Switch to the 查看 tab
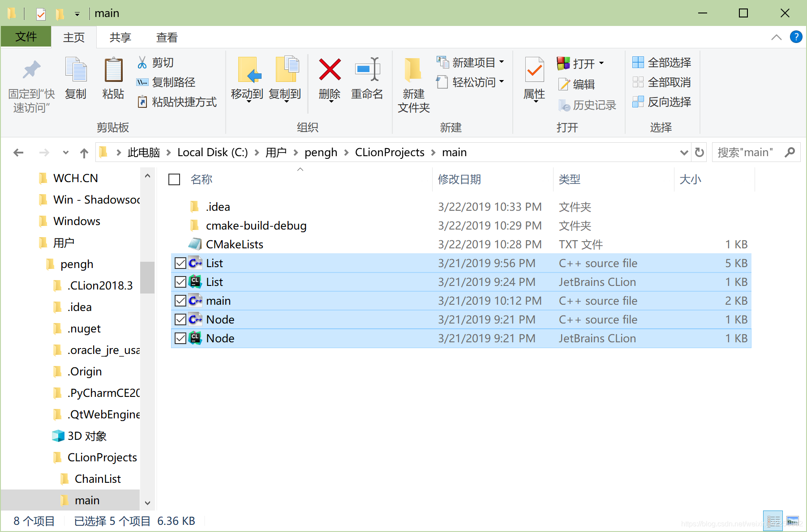The height and width of the screenshot is (532, 807). (166, 37)
